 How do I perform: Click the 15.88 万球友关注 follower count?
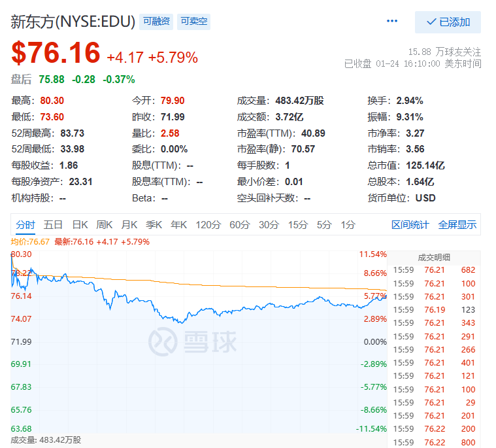444,52
